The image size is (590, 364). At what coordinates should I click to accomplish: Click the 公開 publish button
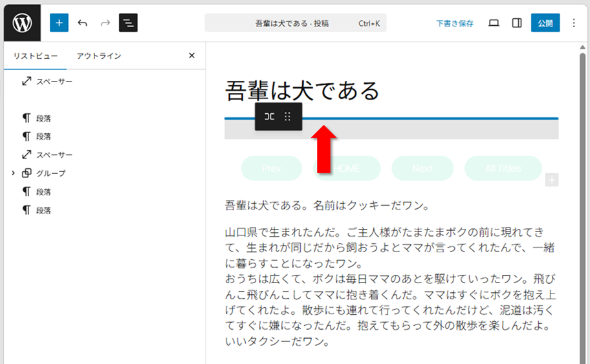click(545, 23)
